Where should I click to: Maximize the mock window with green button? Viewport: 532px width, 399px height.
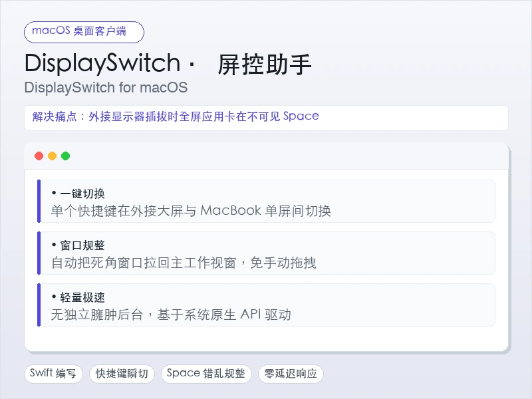pos(65,156)
